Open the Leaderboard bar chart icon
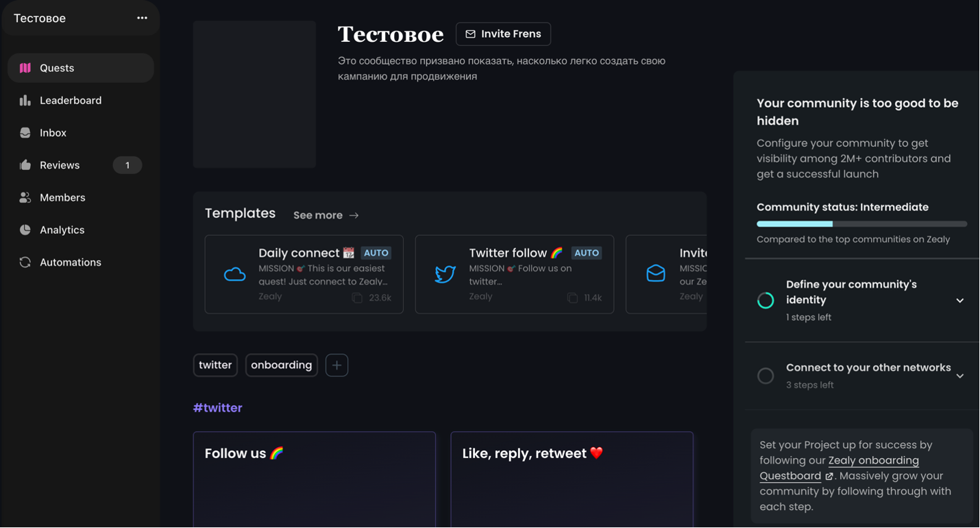 [x=25, y=100]
